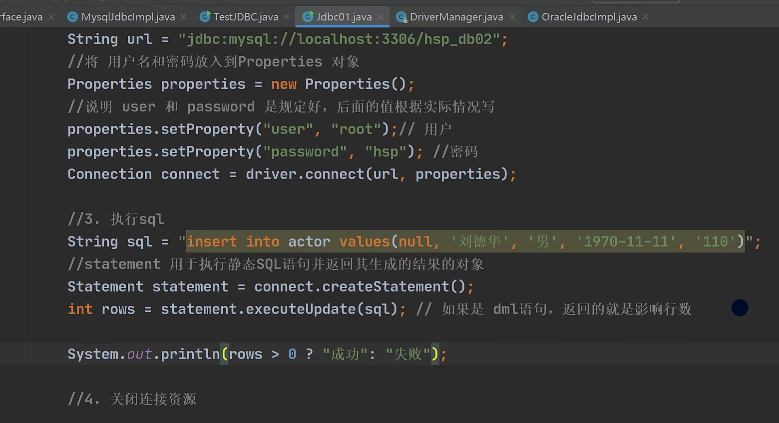
Task: Click the '刘德华' value in SQL string
Action: (479, 242)
